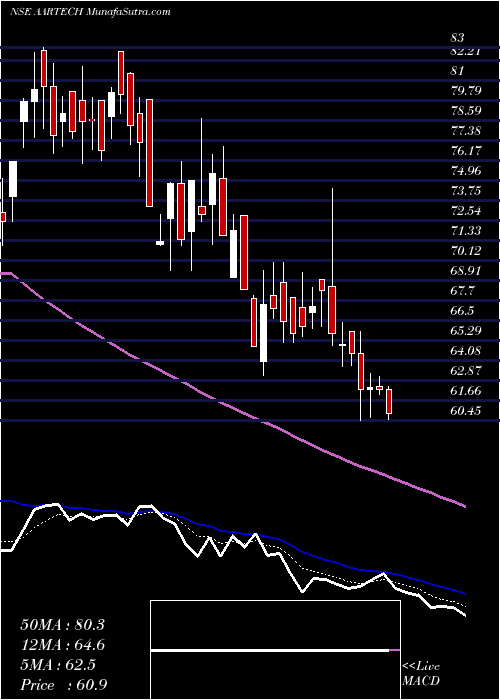This screenshot has height=700, width=500.
Task: Click the 78.59 price axis label
Action: coord(465,111)
